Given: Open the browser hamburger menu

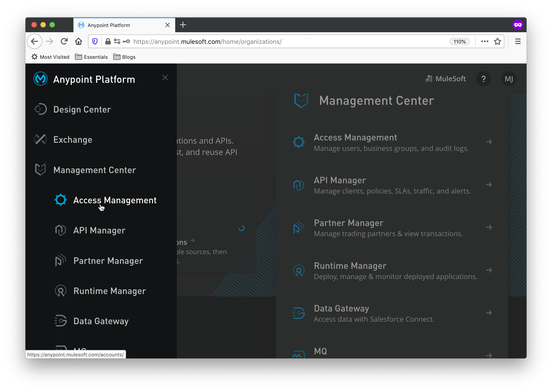Looking at the screenshot, I should [518, 42].
